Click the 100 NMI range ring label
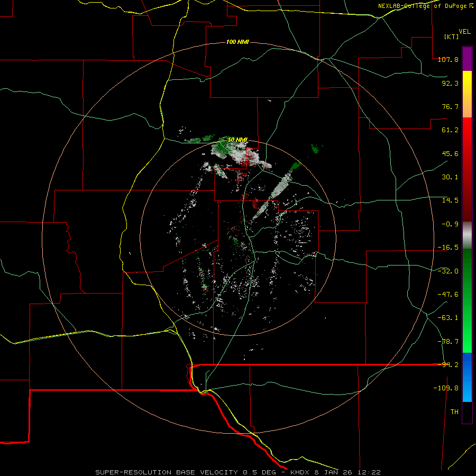Screen dimensions: 476x476 point(237,42)
